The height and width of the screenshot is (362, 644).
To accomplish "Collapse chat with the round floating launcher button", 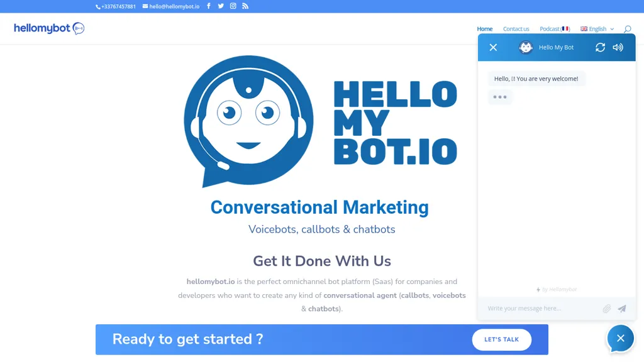I will [621, 338].
